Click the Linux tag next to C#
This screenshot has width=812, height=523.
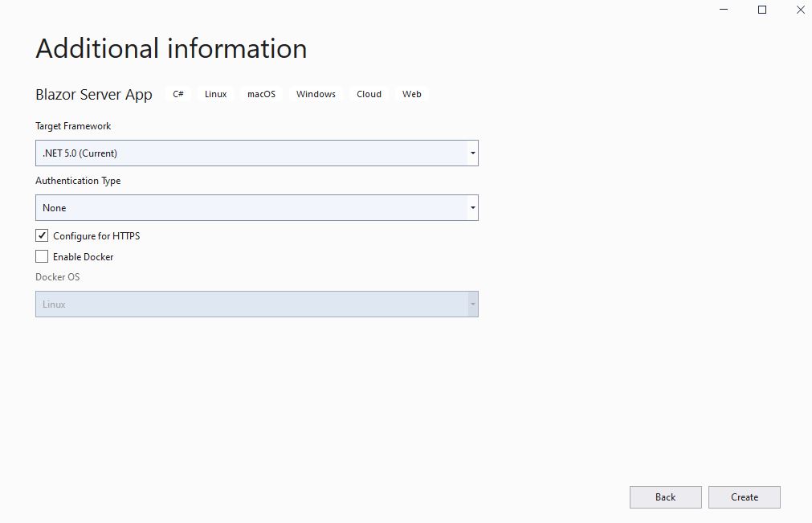[x=215, y=94]
